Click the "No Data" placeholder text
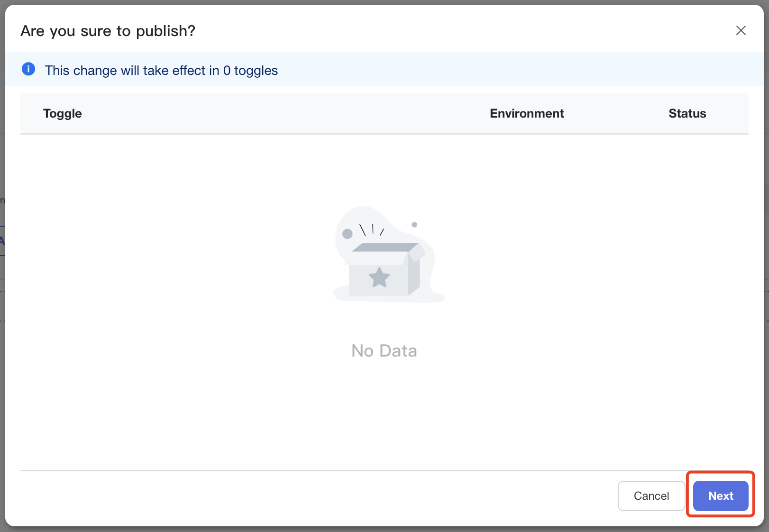769x532 pixels. [384, 351]
